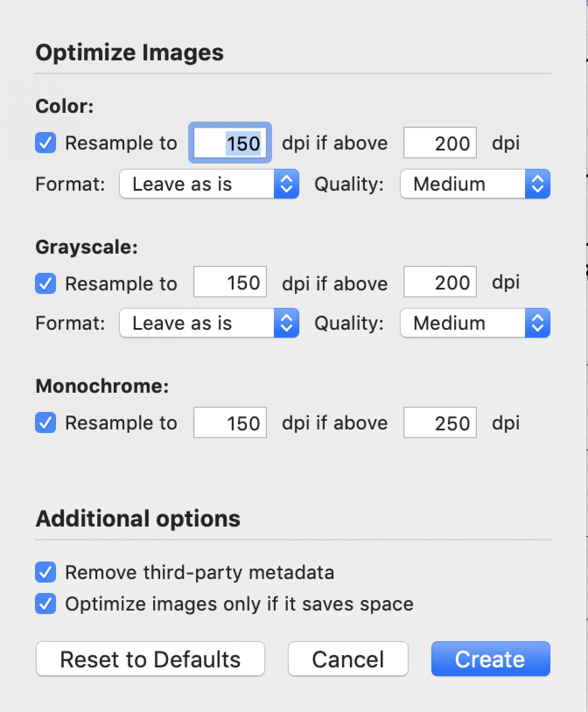Uncheck Color Resample to checkbox
The width and height of the screenshot is (588, 712).
[x=45, y=143]
